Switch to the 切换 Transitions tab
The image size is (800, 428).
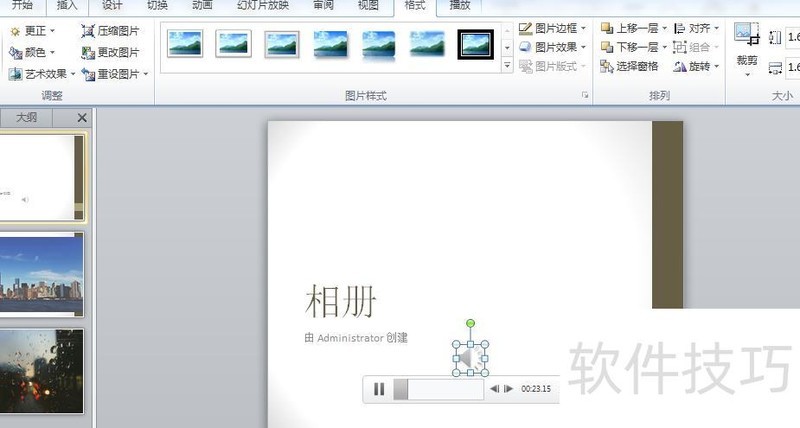[x=157, y=6]
